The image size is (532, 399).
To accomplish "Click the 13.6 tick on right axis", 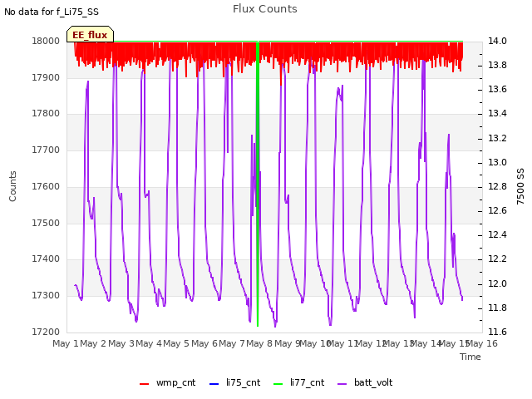I will (x=497, y=89).
